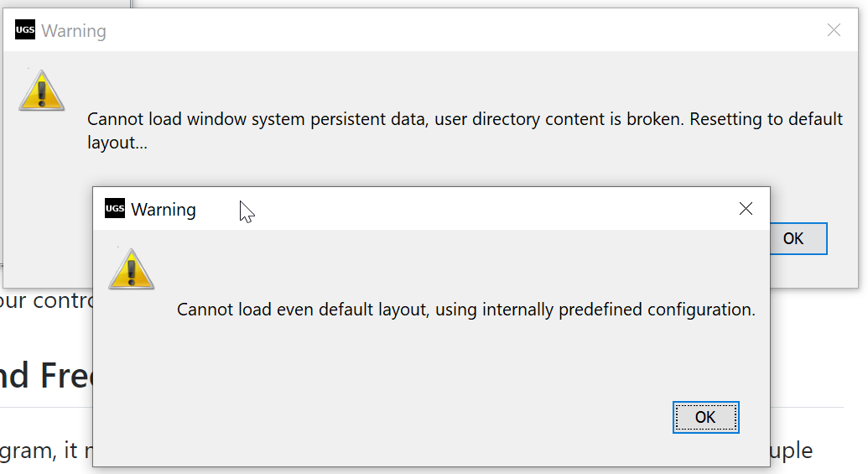Click OK in the default layout warning
868x474 pixels.
point(705,417)
